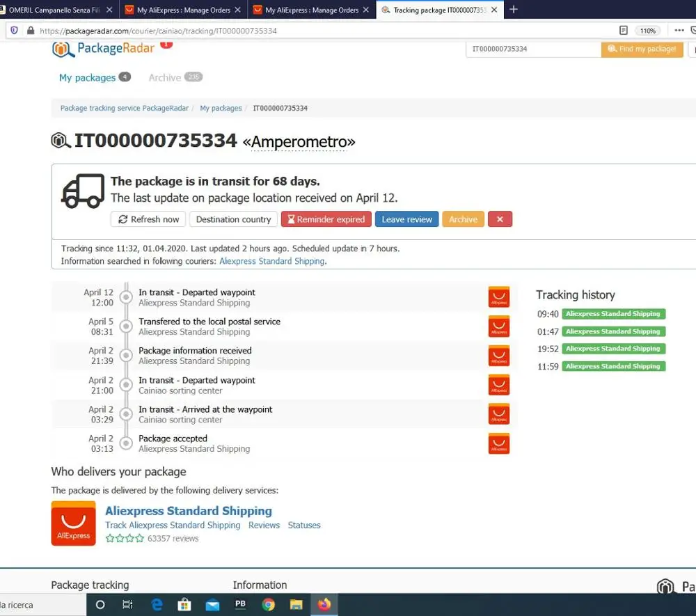Select 01:47 tracking history entry label
The image size is (696, 616).
[x=613, y=331]
